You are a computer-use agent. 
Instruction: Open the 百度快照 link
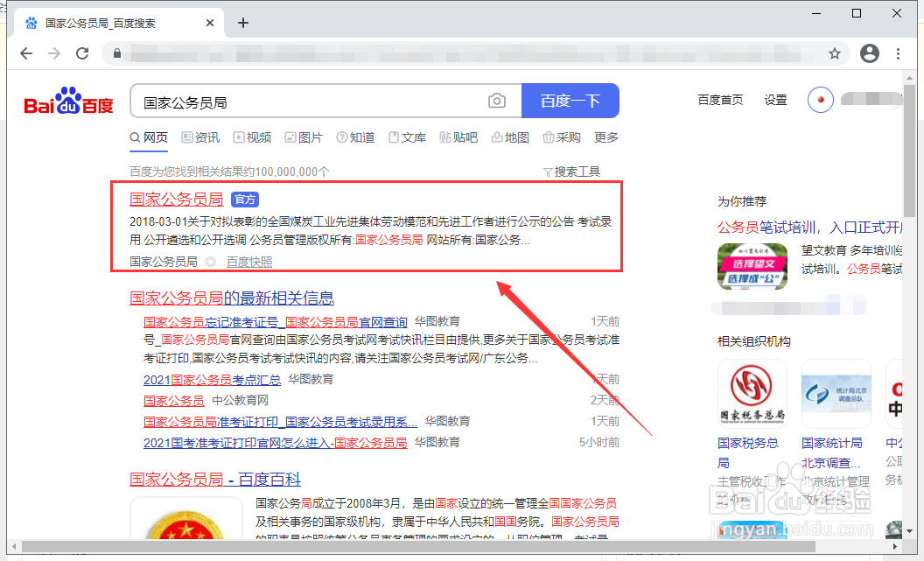pos(249,262)
